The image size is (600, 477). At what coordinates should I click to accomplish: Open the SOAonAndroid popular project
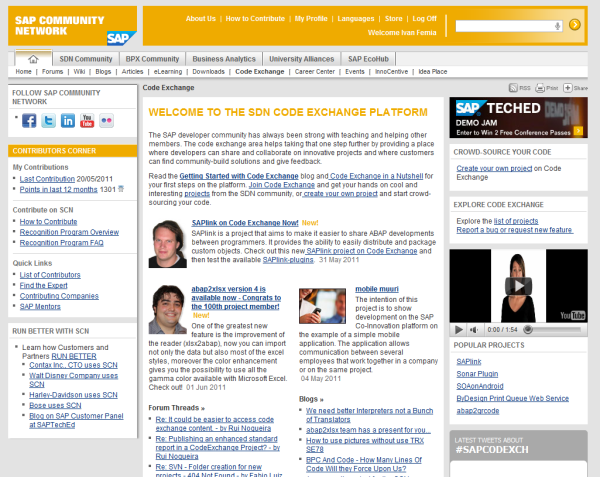[x=480, y=386]
